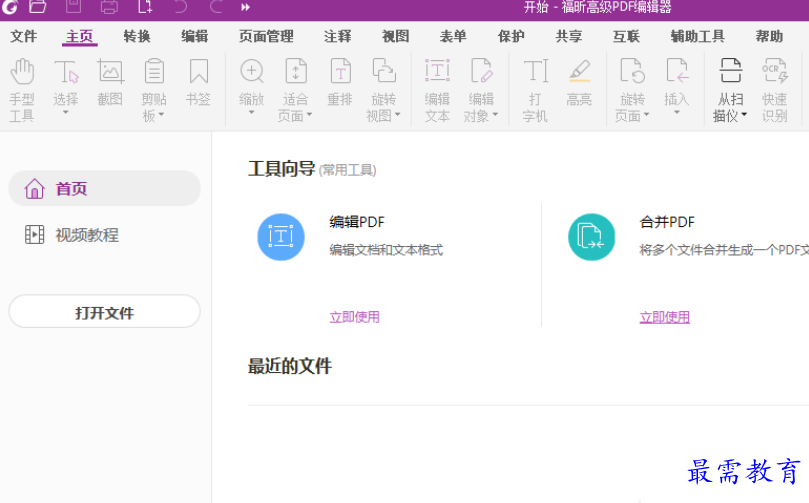Image resolution: width=809 pixels, height=503 pixels.
Task: Open the Page Management (页面管理) tab
Action: [x=266, y=36]
